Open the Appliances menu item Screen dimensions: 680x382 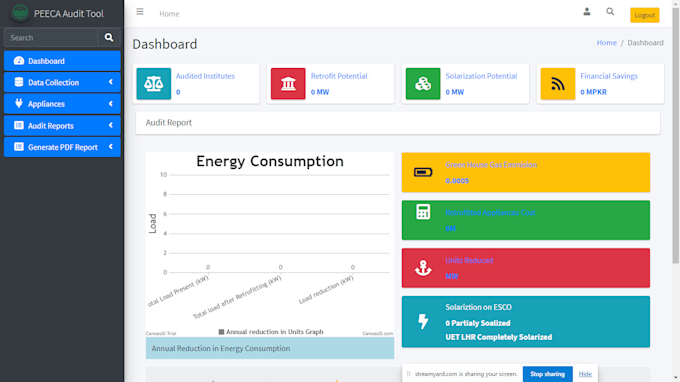point(62,104)
